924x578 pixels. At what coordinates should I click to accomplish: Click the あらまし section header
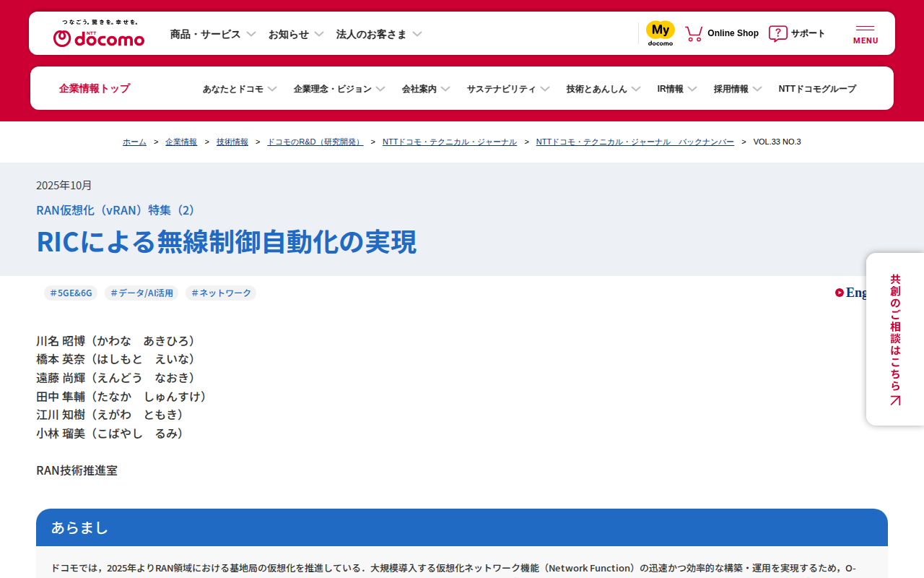462,527
